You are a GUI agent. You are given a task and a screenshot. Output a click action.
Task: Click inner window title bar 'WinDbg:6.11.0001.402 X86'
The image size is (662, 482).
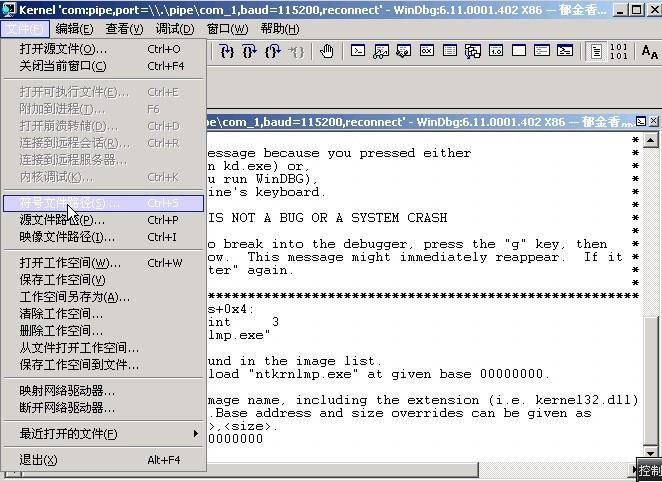tap(491, 122)
